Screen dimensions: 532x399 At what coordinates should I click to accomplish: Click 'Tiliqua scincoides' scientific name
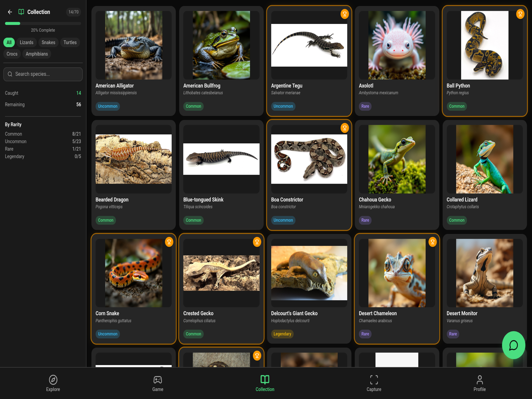(x=198, y=207)
